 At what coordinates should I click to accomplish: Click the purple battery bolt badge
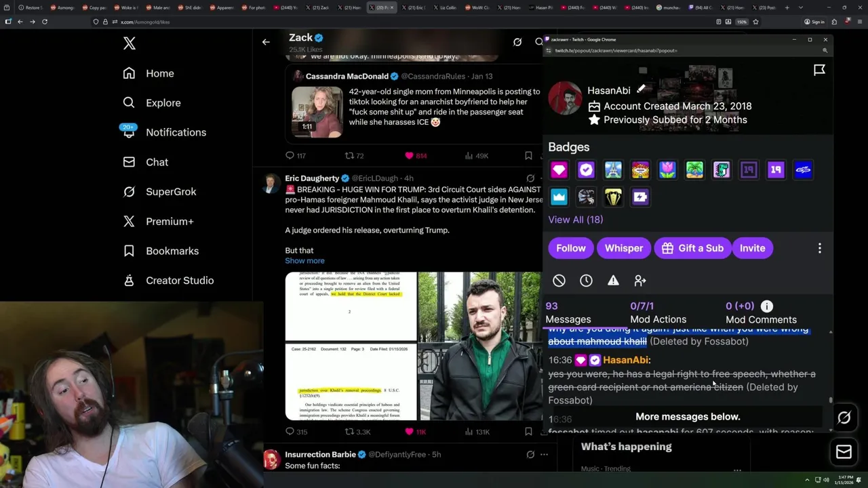tap(640, 197)
